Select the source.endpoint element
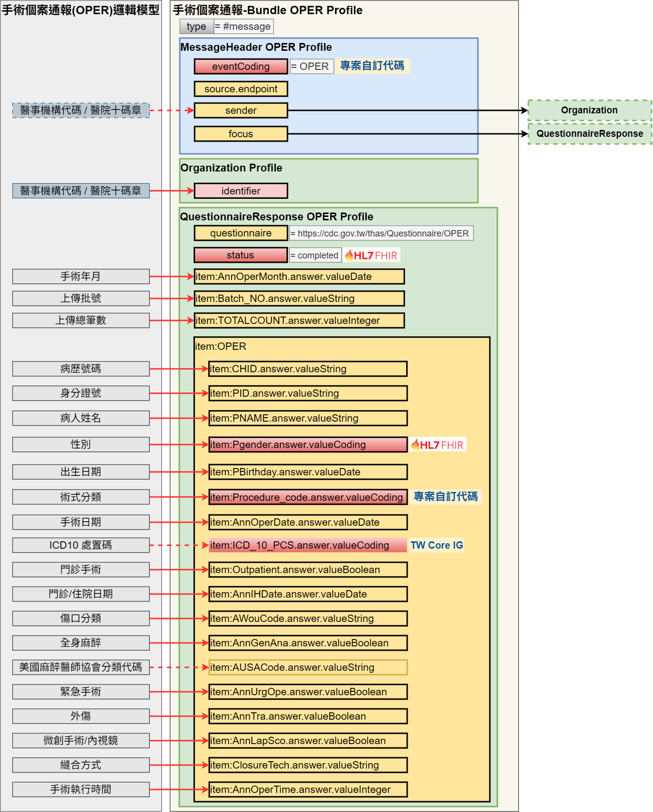This screenshot has height=812, width=653. click(241, 89)
